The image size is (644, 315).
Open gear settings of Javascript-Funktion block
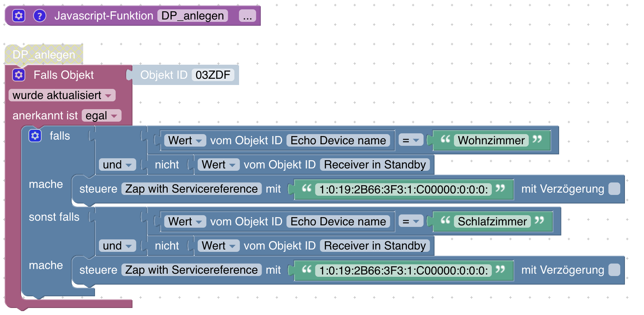(19, 16)
